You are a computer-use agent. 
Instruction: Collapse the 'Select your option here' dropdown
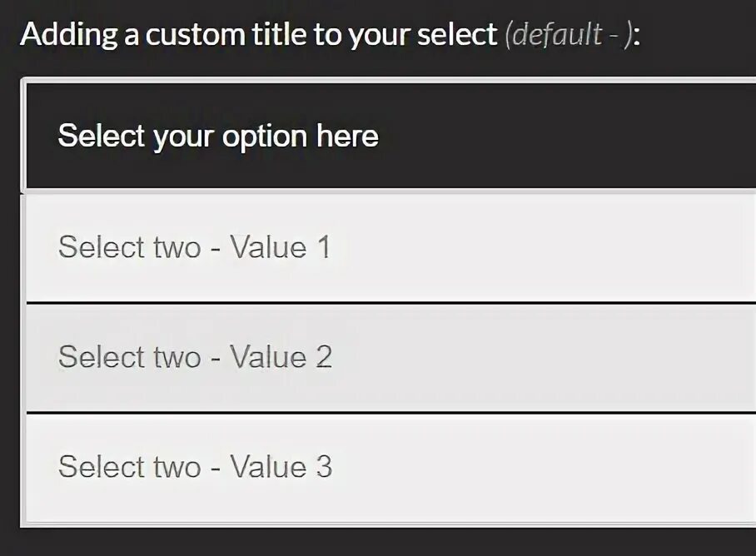click(x=391, y=136)
